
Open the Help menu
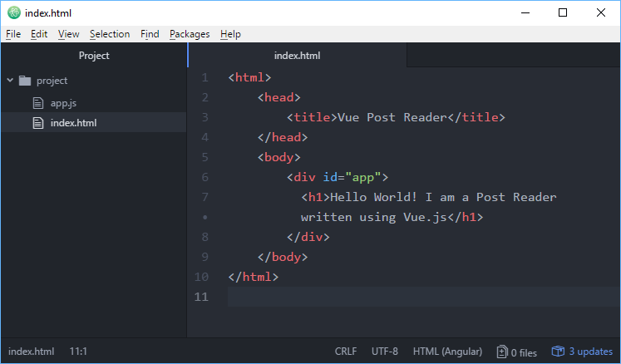tap(230, 34)
